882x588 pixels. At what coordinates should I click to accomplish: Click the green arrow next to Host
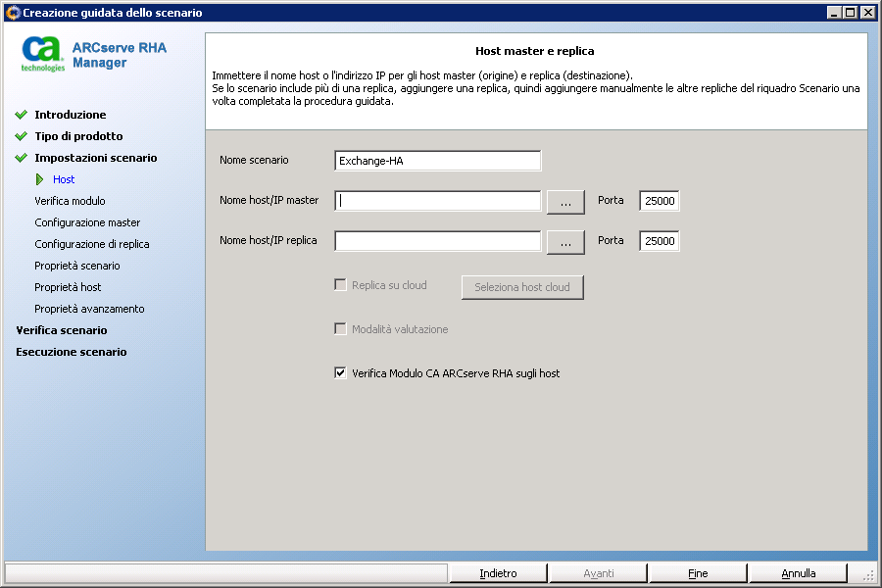(39, 179)
